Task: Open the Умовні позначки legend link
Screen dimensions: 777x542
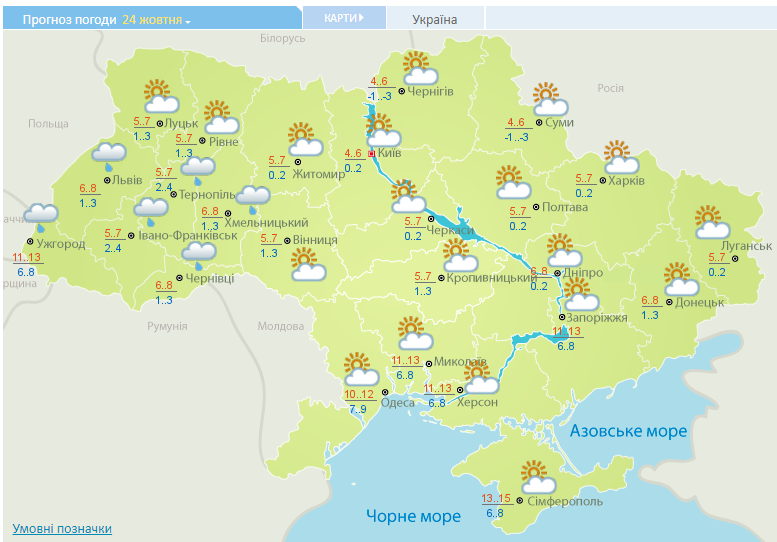Action: [x=62, y=529]
